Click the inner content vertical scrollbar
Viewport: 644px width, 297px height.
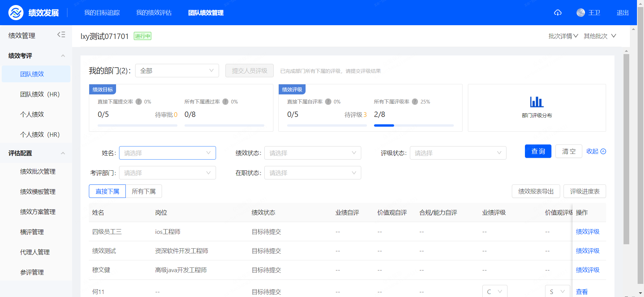pyautogui.click(x=626, y=149)
